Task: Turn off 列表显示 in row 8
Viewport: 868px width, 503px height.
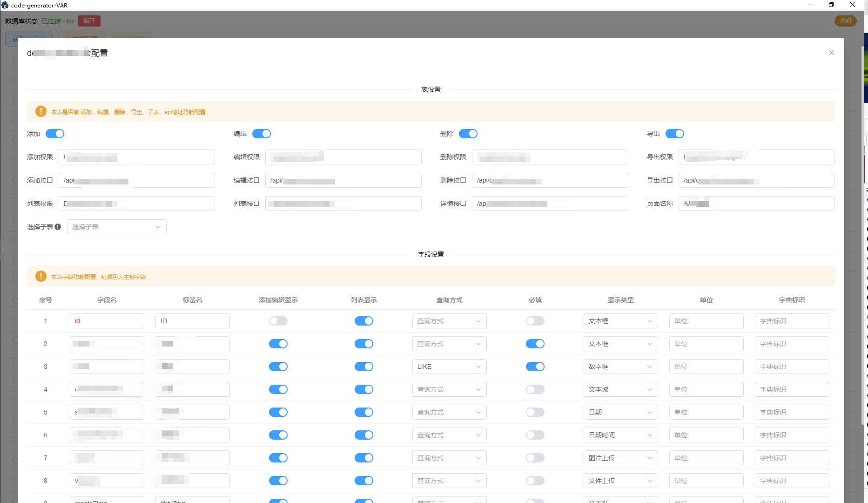Action: pos(364,481)
